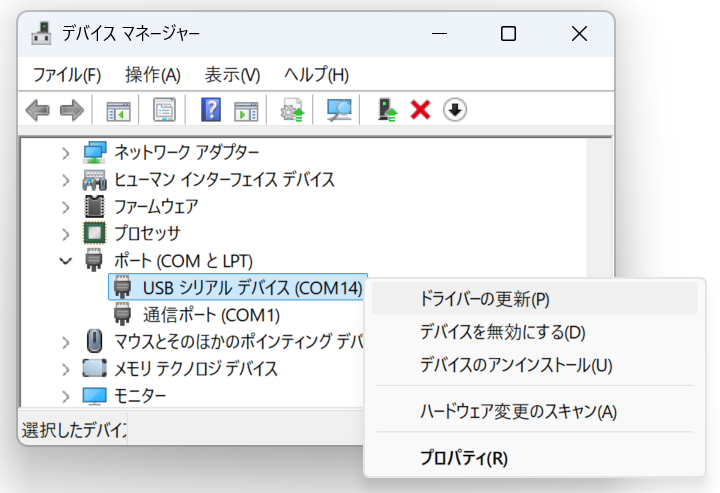Click the Forward arrow toolbar icon
Image resolution: width=720 pixels, height=493 pixels.
click(72, 111)
